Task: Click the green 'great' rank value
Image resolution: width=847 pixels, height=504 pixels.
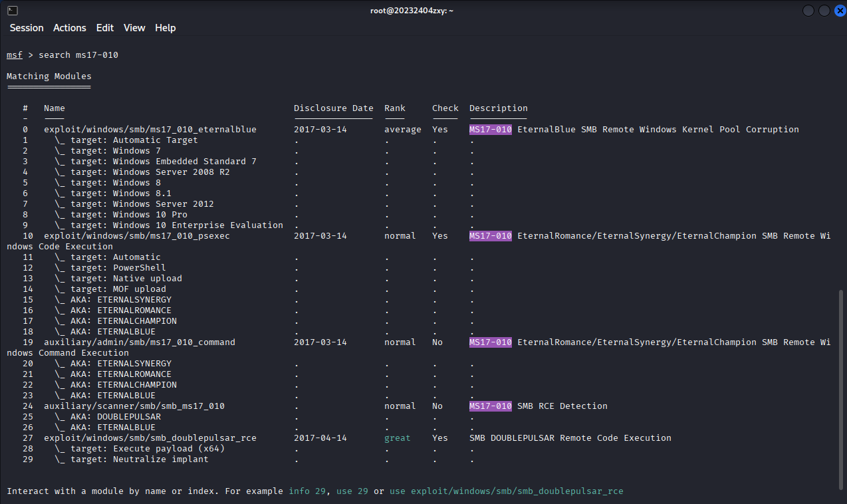Action: click(x=398, y=438)
